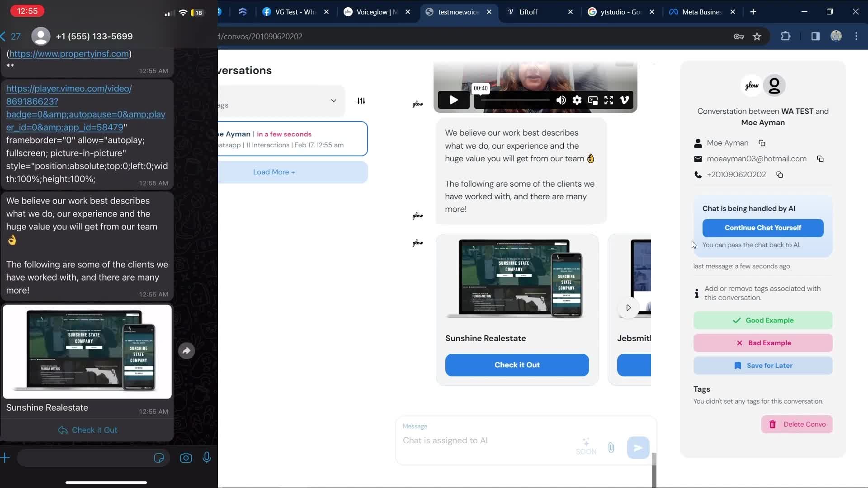Tag conversation as Good Example
The image size is (868, 488).
click(763, 320)
